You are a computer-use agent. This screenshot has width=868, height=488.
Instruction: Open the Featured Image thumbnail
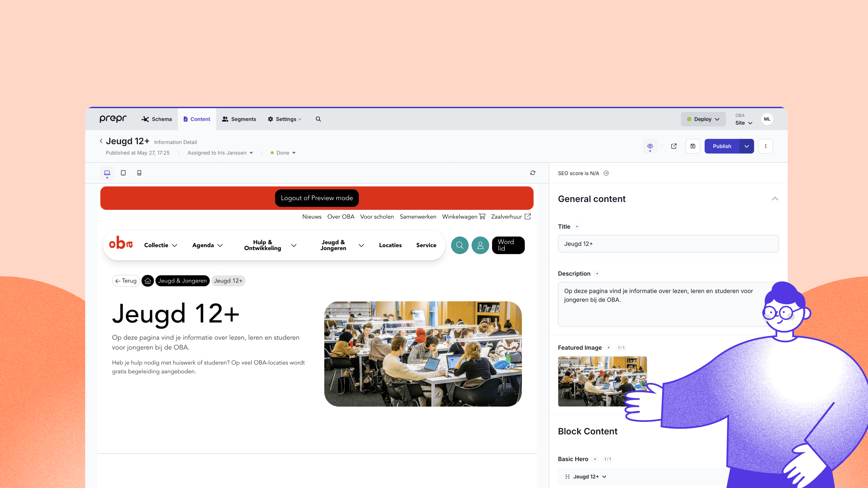click(602, 381)
